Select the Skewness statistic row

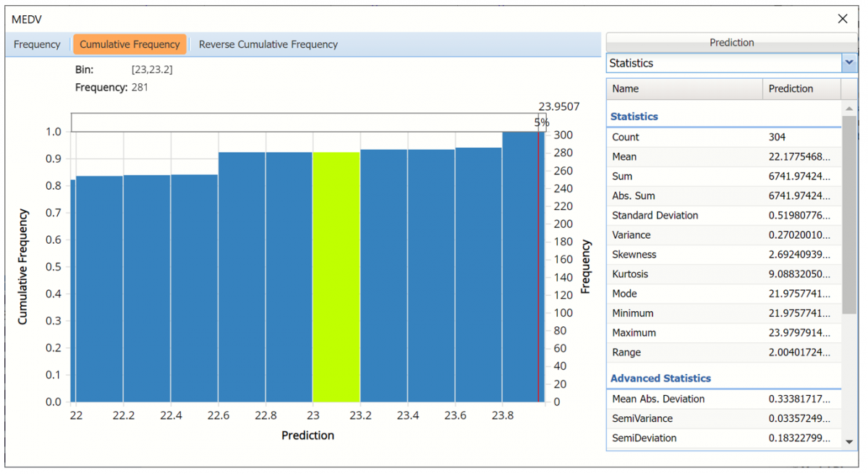click(x=723, y=255)
